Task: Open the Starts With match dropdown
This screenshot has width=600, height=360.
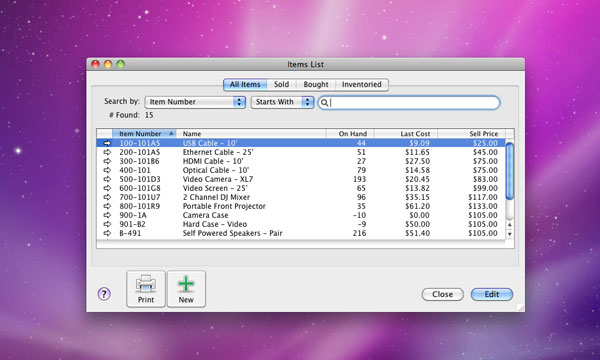Action: click(282, 102)
